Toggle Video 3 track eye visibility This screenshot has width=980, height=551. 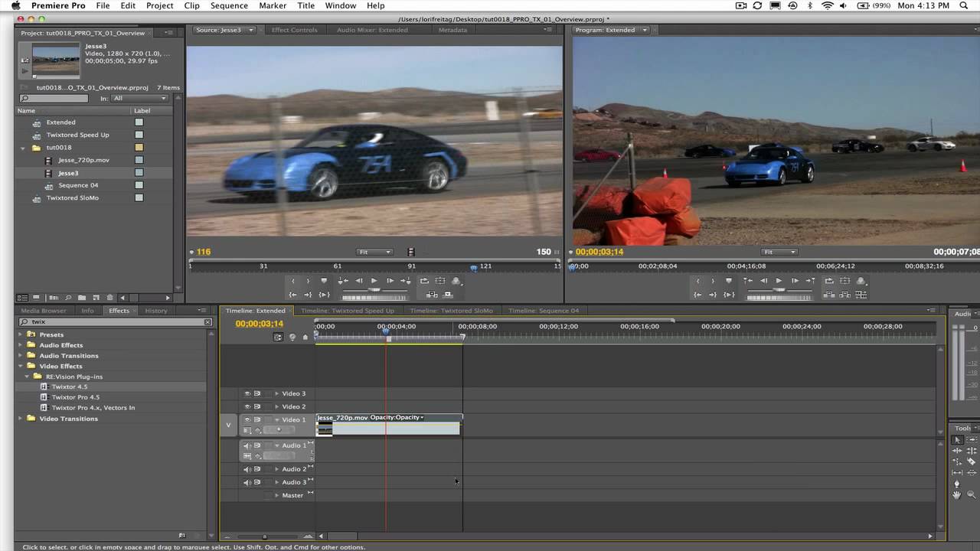(247, 393)
